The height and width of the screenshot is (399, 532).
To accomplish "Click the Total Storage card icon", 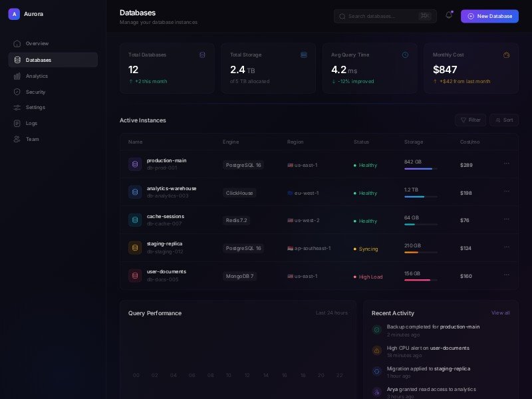I will 304,55.
